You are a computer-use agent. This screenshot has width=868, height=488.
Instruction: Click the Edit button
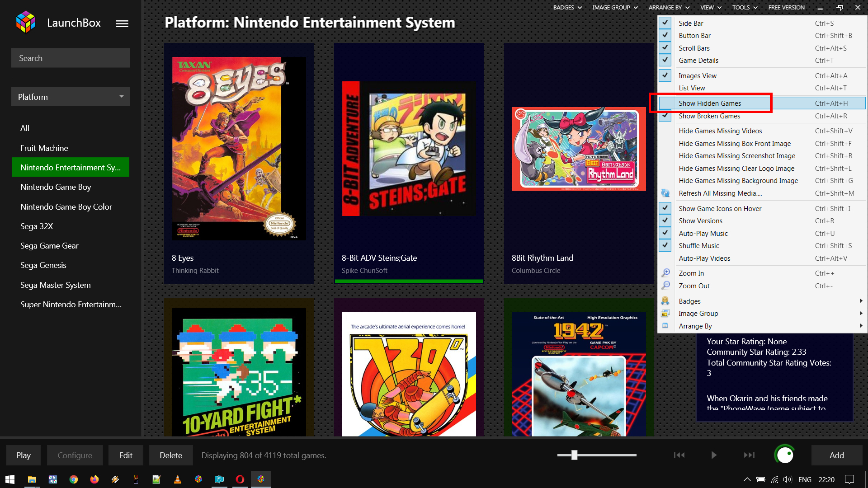click(x=126, y=455)
